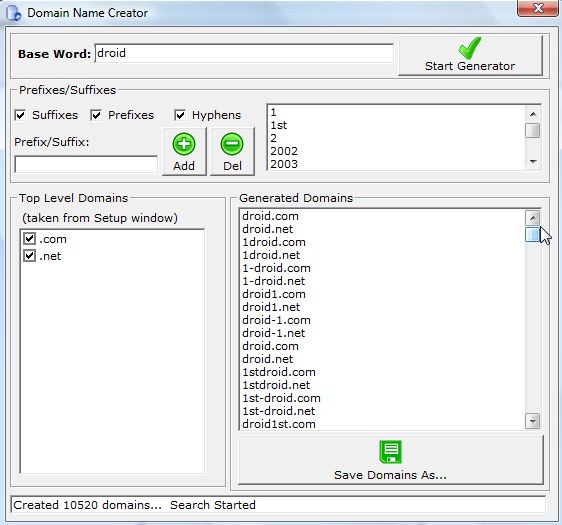The image size is (562, 525).
Task: Click down arrow of Generated Domains scrollbar
Action: point(533,421)
